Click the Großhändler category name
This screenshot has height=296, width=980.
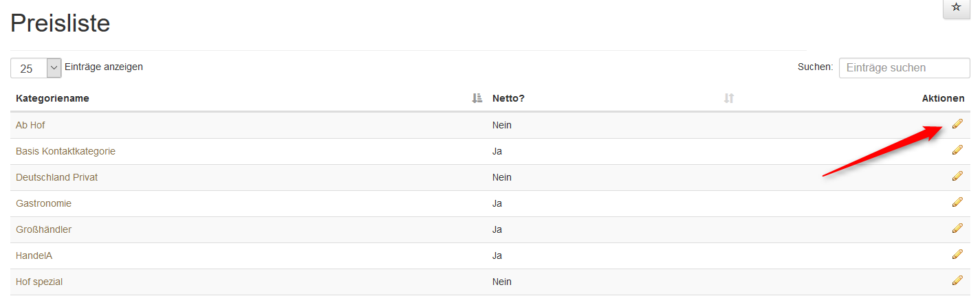coord(43,229)
